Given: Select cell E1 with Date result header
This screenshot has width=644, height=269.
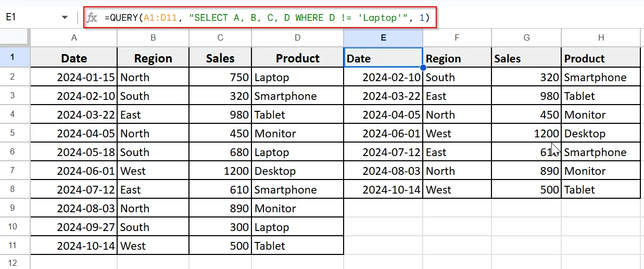Looking at the screenshot, I should pyautogui.click(x=383, y=58).
